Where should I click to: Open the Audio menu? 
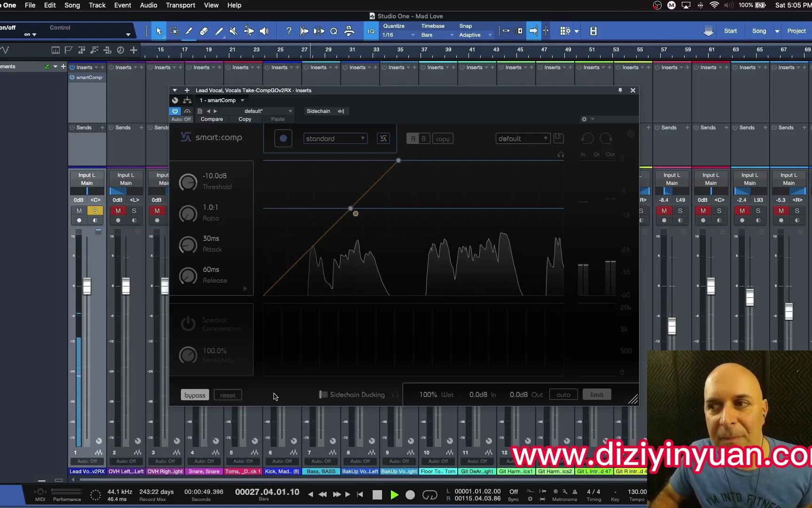148,5
